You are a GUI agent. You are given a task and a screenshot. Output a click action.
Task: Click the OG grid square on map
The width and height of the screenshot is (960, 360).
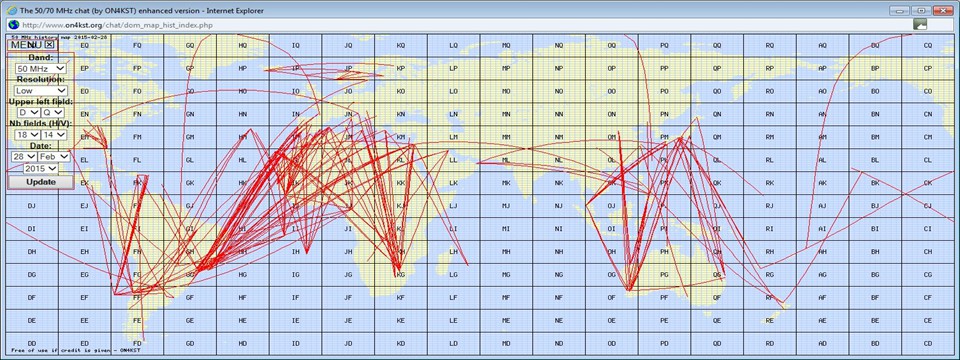tap(611, 275)
